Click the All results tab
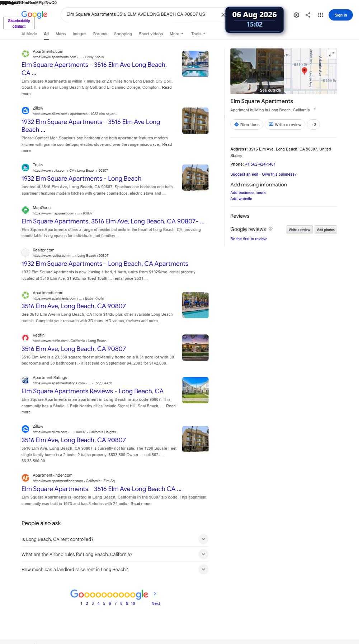363x644 pixels. point(46,34)
